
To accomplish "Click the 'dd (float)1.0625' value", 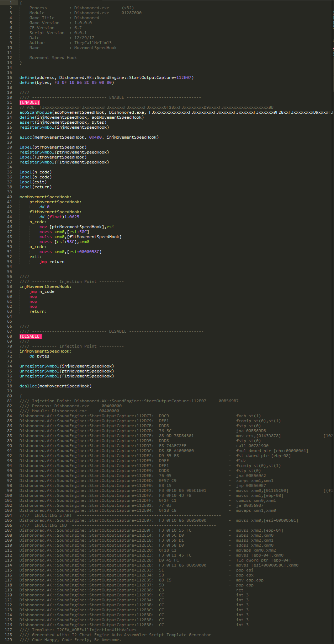I will (x=59, y=217).
